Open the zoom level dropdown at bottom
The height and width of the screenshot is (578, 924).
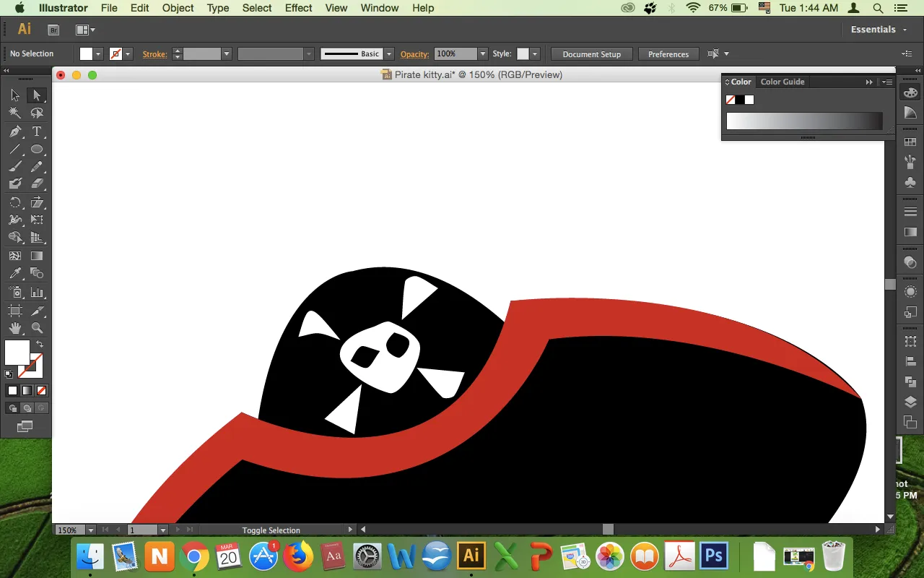(90, 530)
